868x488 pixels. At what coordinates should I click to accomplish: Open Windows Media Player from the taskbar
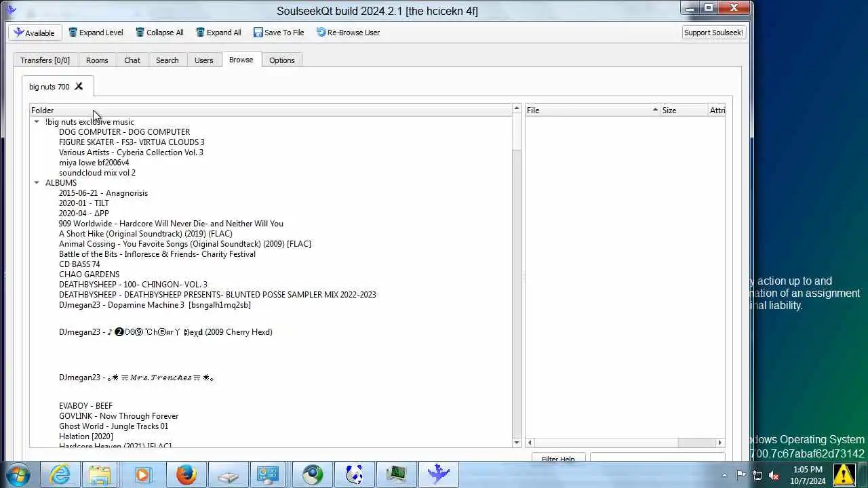pos(142,474)
